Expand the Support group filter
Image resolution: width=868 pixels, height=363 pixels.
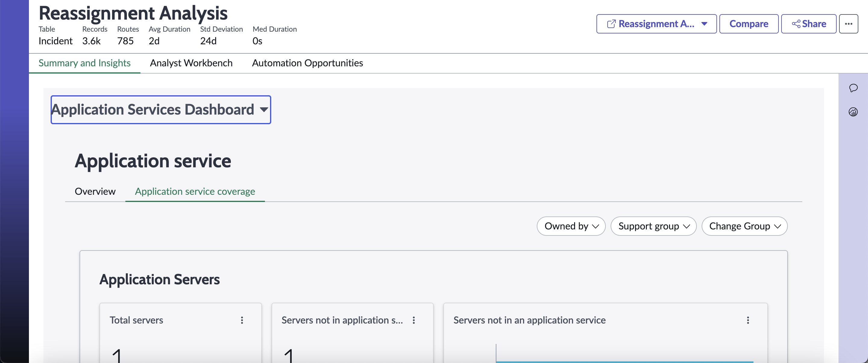click(653, 226)
